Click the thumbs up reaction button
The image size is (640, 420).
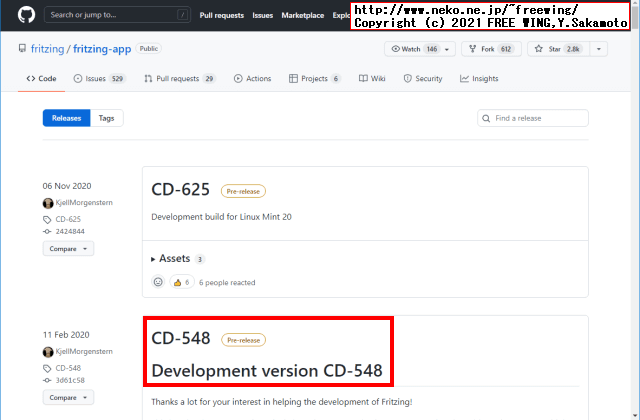(x=181, y=282)
